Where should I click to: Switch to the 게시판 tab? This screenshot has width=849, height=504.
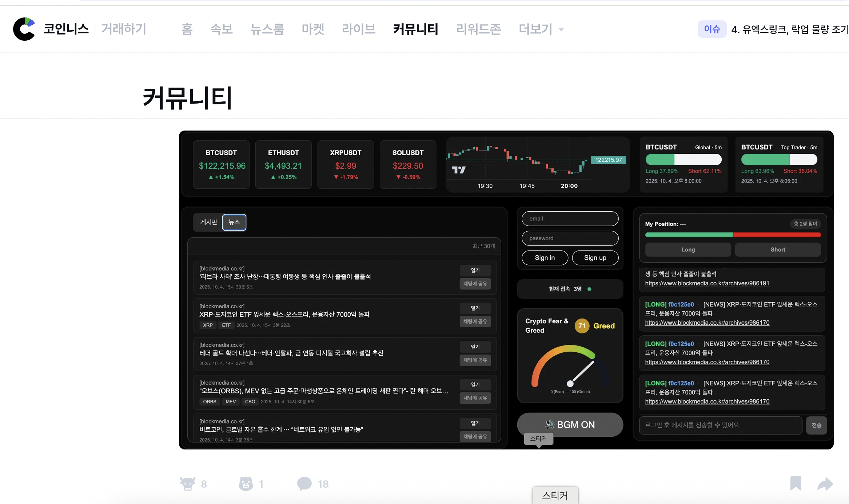209,222
